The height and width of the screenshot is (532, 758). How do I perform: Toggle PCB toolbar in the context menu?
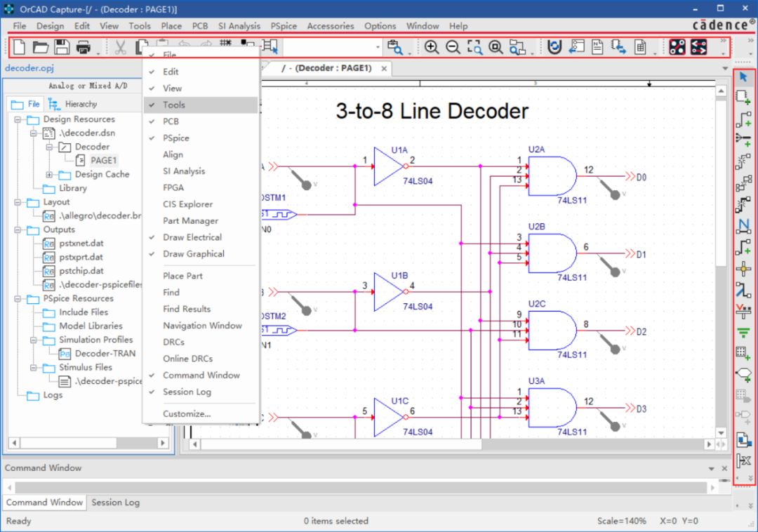(201, 121)
